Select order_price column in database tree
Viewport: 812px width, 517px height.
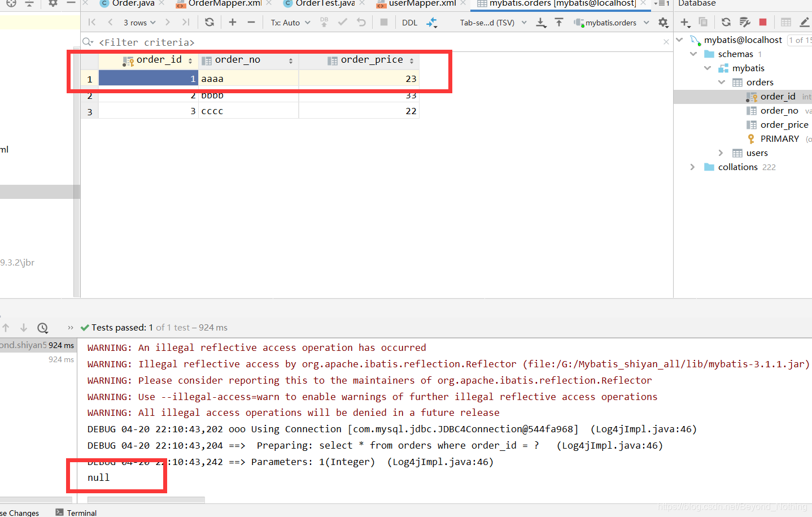coord(784,125)
